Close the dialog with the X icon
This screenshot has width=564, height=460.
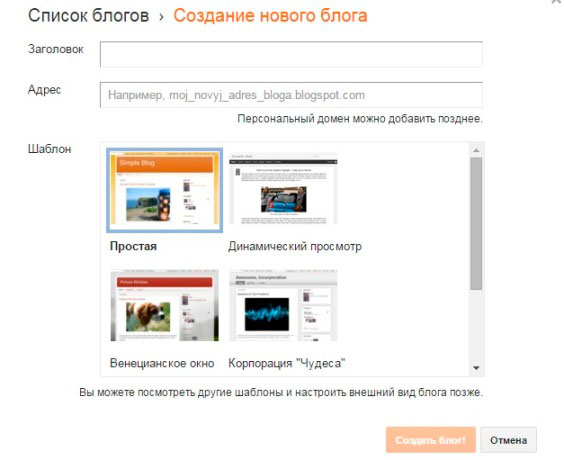557,1
